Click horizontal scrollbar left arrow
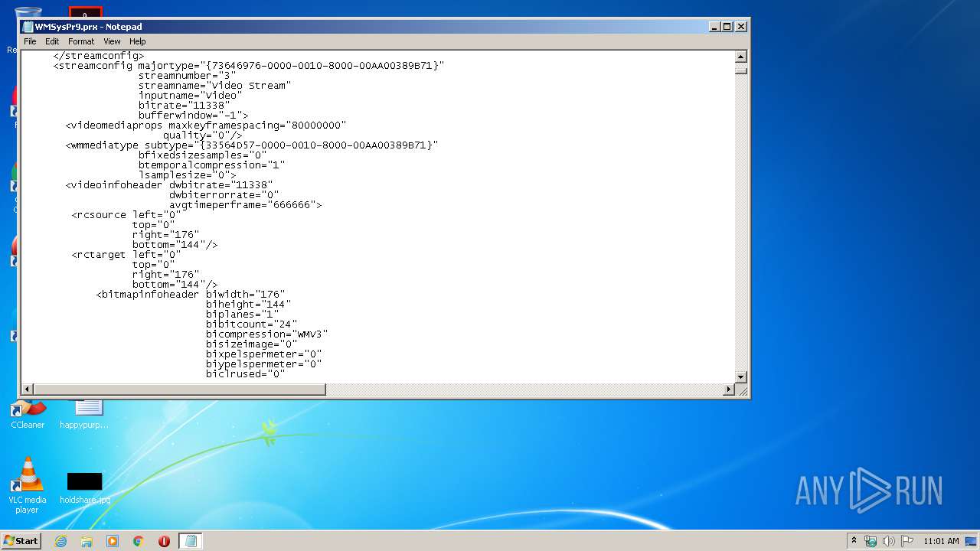Screen dimensions: 980x551 (28, 390)
